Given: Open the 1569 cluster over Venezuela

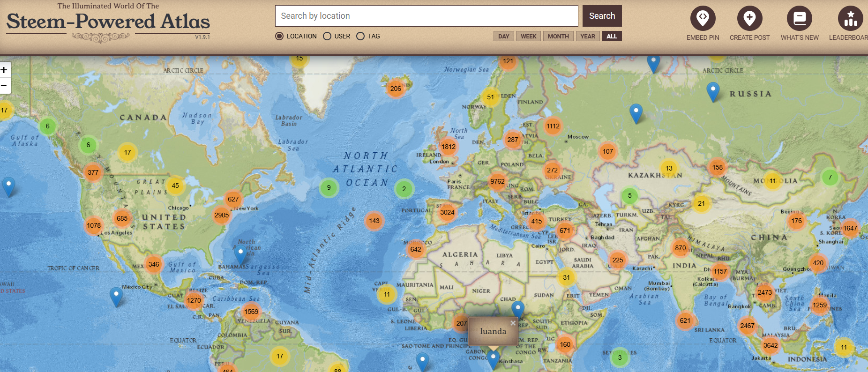Looking at the screenshot, I should (251, 312).
